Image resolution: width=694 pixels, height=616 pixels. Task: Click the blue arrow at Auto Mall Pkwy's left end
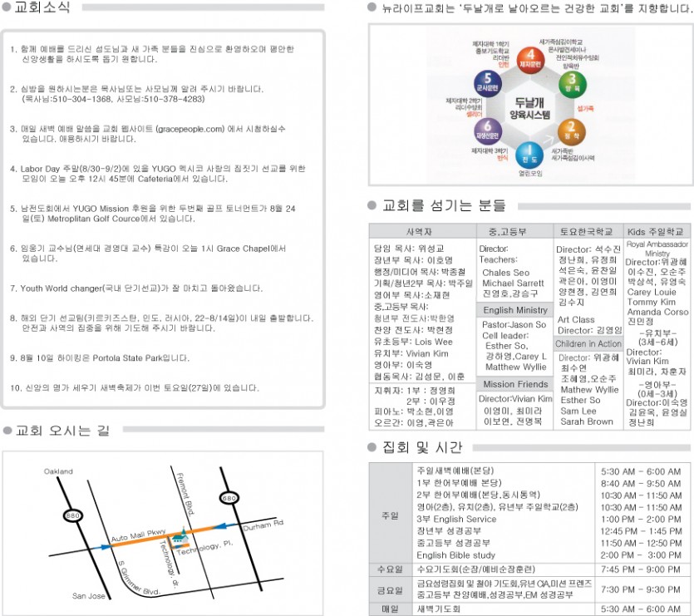(103, 547)
